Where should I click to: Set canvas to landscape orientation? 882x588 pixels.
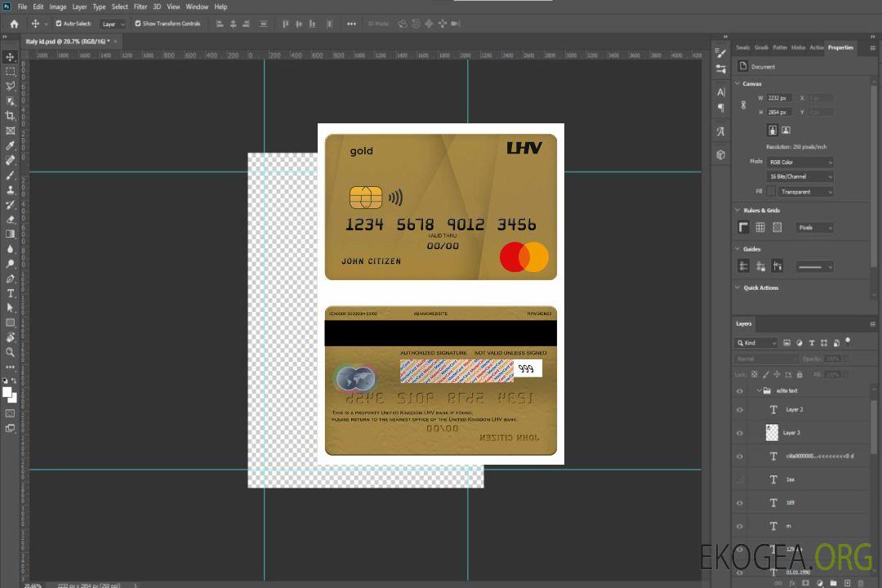pos(786,131)
